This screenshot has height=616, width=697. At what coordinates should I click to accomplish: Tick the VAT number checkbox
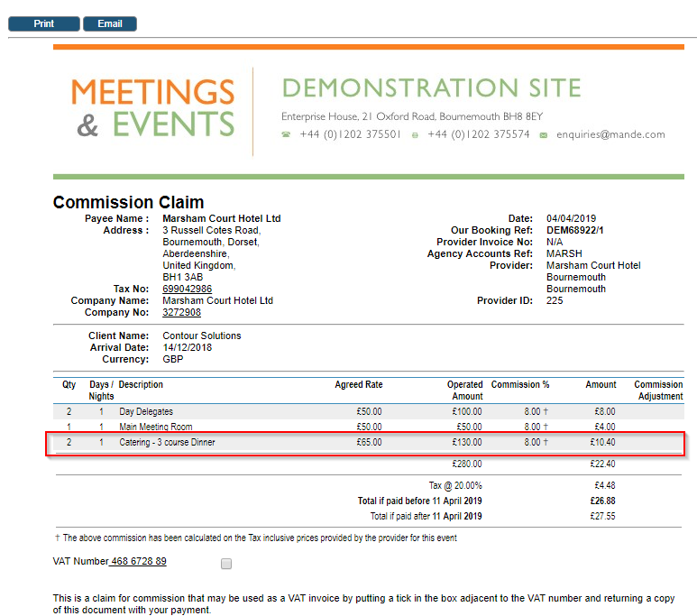click(226, 564)
